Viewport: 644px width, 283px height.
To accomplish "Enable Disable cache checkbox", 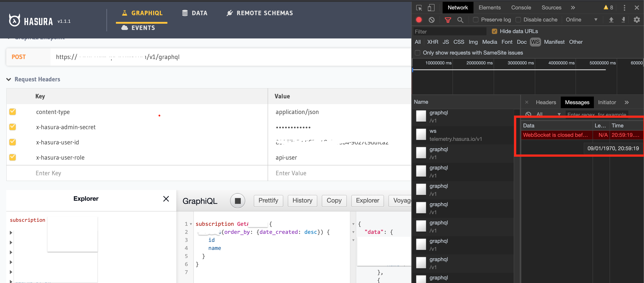I will coord(518,20).
